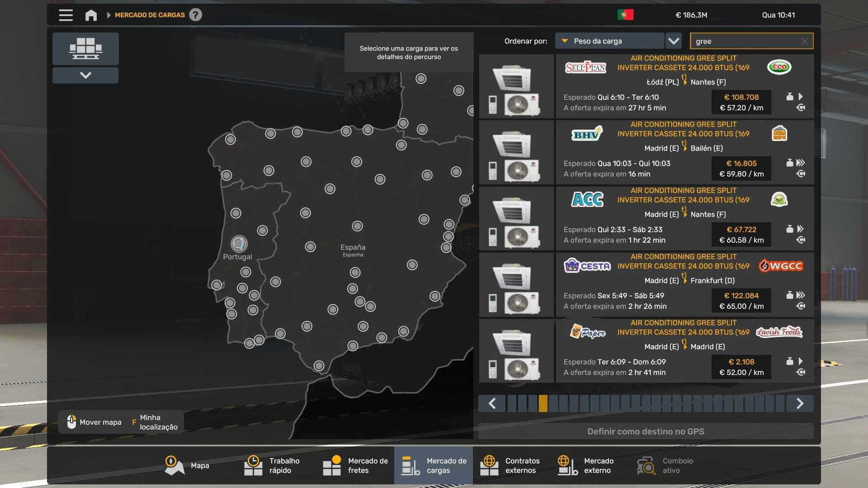Go to previous offers page arrow
Image resolution: width=868 pixels, height=488 pixels.
pos(492,404)
